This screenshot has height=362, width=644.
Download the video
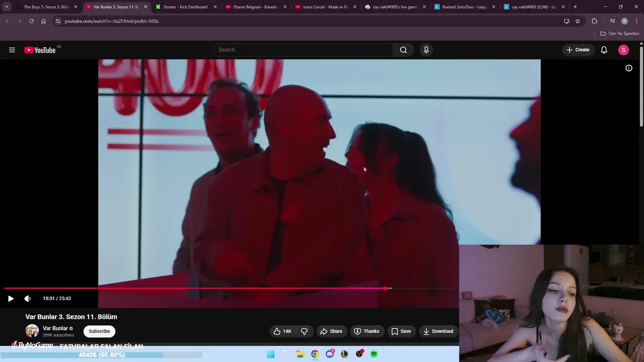(x=438, y=331)
